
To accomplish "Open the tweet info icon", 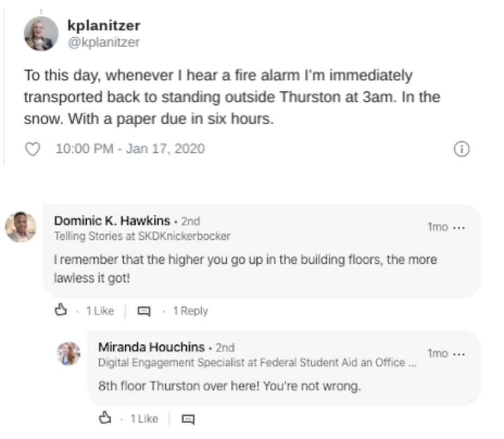I will [461, 149].
